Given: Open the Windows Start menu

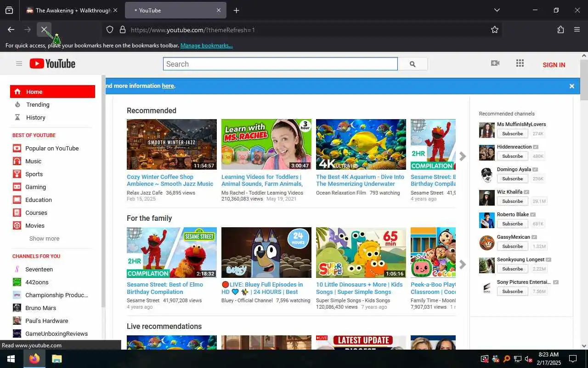Looking at the screenshot, I should point(11,359).
